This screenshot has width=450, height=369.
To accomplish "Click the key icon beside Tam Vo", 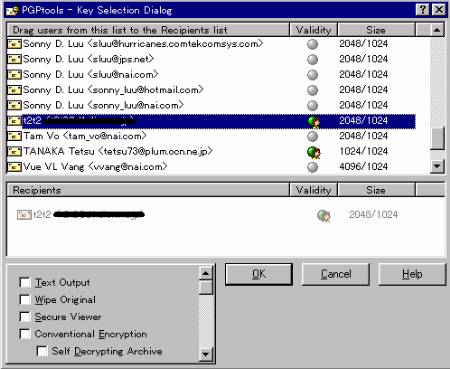I will point(14,136).
